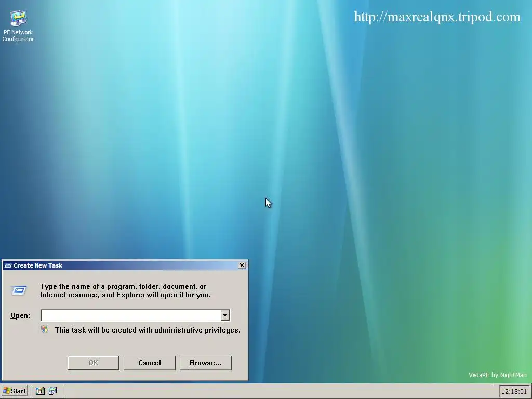Launch network configurator from quick launch bar
The image size is (532, 399).
tap(52, 391)
